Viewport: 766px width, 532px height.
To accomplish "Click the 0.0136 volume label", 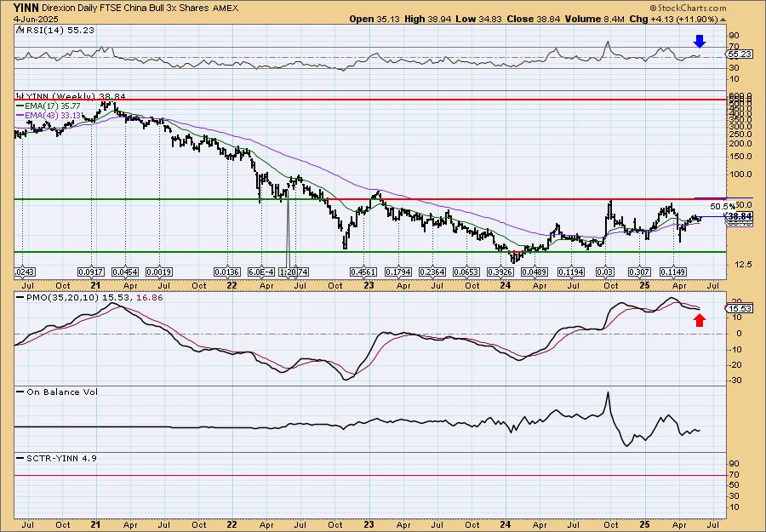I will 227,272.
